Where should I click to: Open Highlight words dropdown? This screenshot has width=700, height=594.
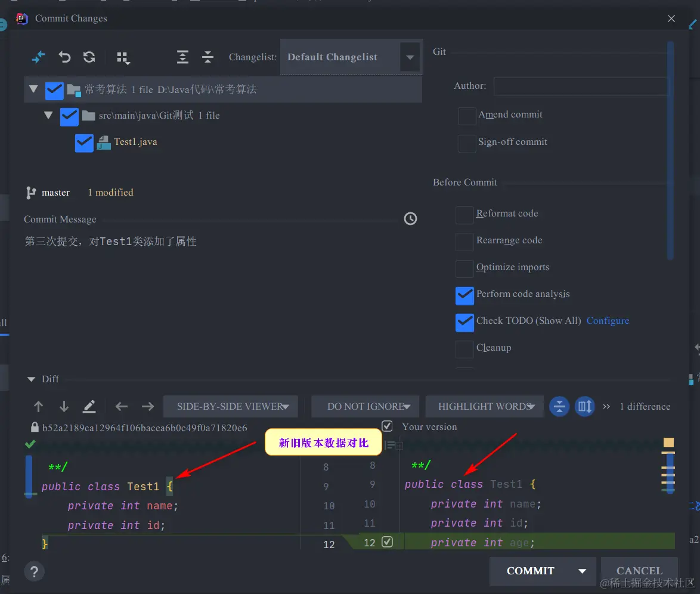pyautogui.click(x=484, y=406)
